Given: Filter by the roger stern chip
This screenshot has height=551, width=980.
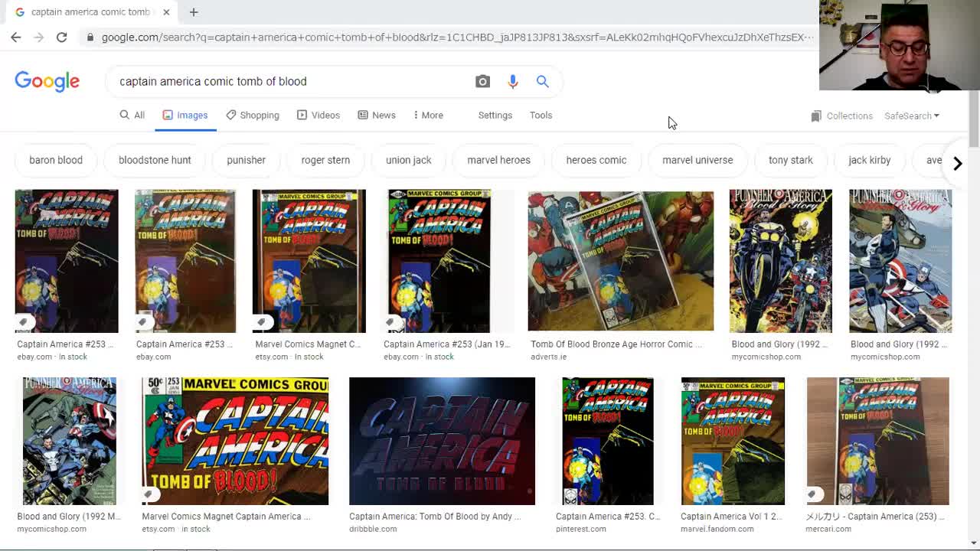Looking at the screenshot, I should [325, 160].
